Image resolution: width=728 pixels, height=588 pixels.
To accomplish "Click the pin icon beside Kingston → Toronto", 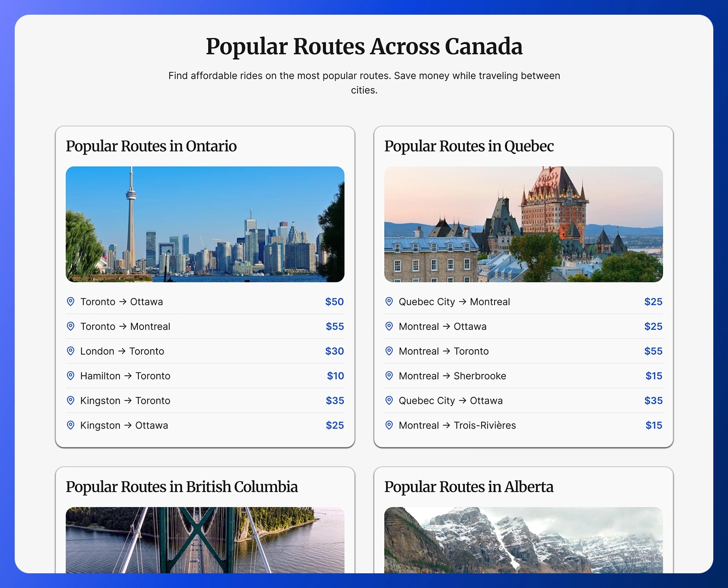I will click(x=70, y=401).
